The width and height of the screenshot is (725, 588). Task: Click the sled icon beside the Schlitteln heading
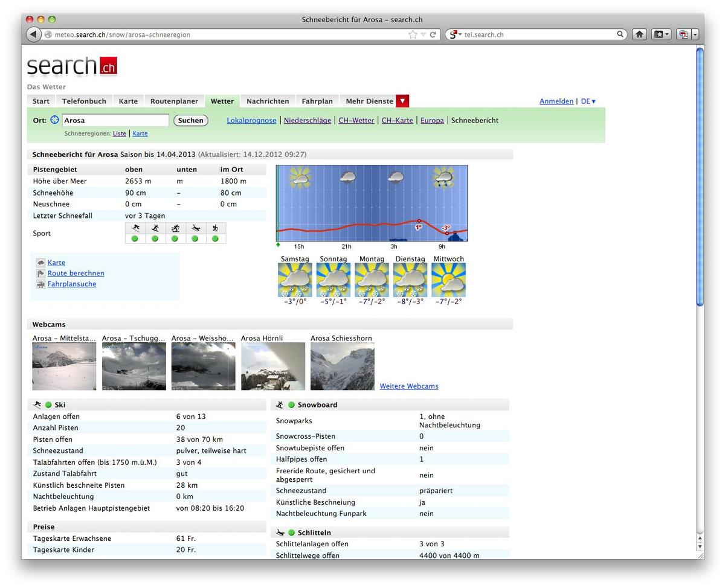(x=280, y=532)
